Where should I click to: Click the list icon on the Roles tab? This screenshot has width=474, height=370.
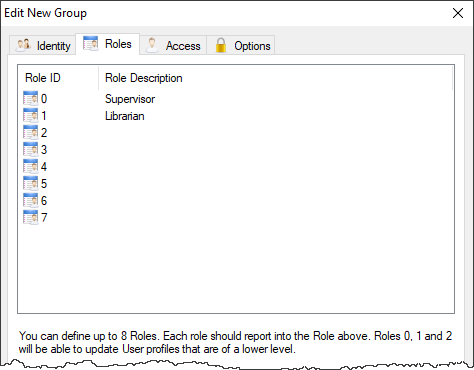pos(90,43)
